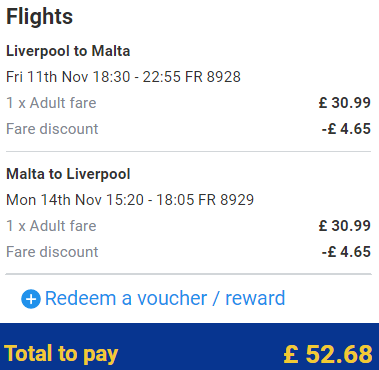Click the return 1 x Adult fare label
The image size is (379, 370).
click(x=51, y=226)
